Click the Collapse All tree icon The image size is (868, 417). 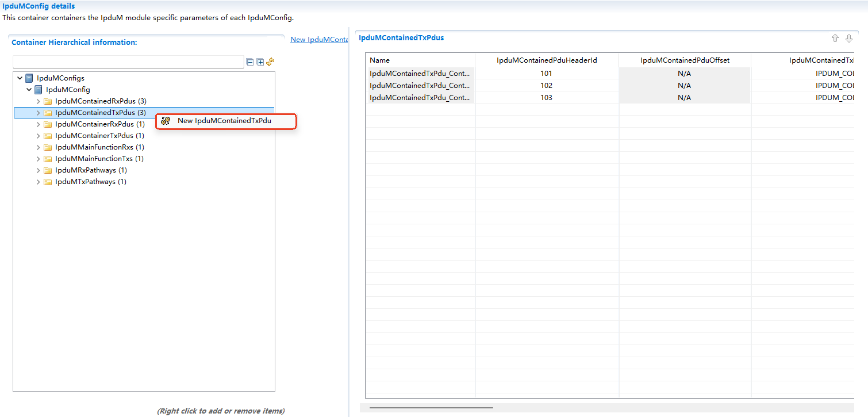(250, 62)
